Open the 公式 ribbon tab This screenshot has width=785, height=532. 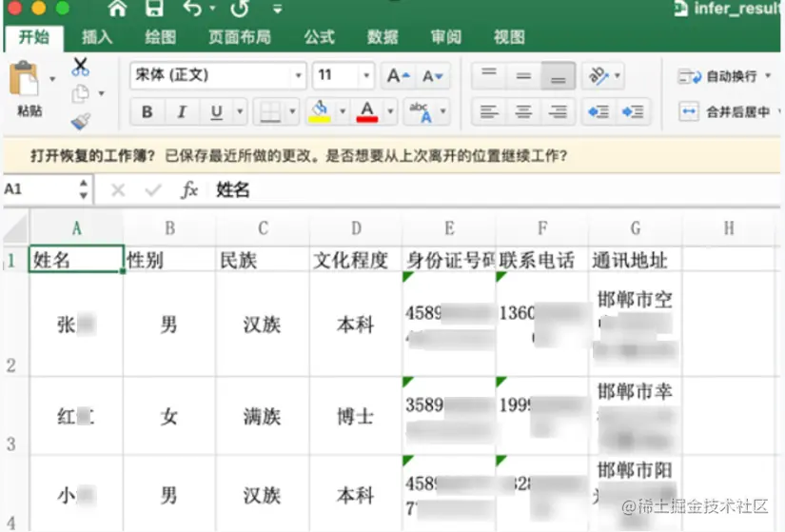point(319,37)
